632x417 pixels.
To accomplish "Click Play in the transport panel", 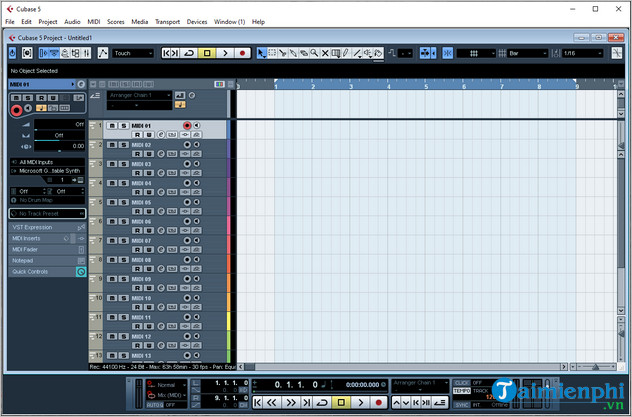I will (x=360, y=402).
